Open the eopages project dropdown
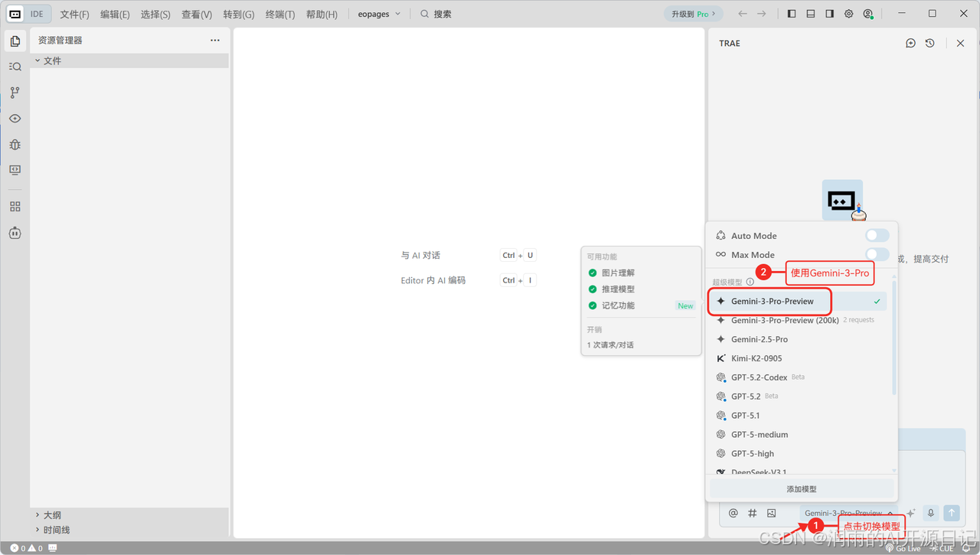This screenshot has height=555, width=980. 380,14
